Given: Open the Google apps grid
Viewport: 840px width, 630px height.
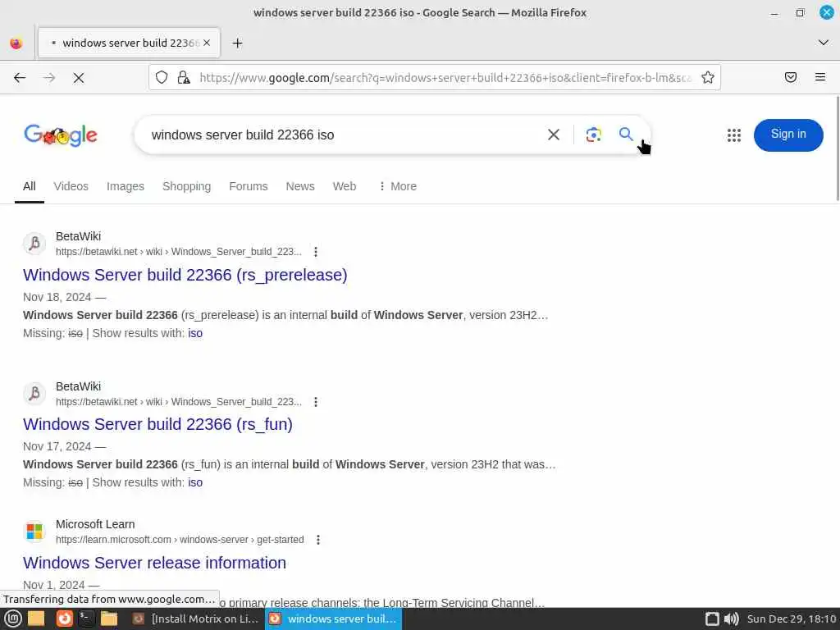Looking at the screenshot, I should coord(734,135).
